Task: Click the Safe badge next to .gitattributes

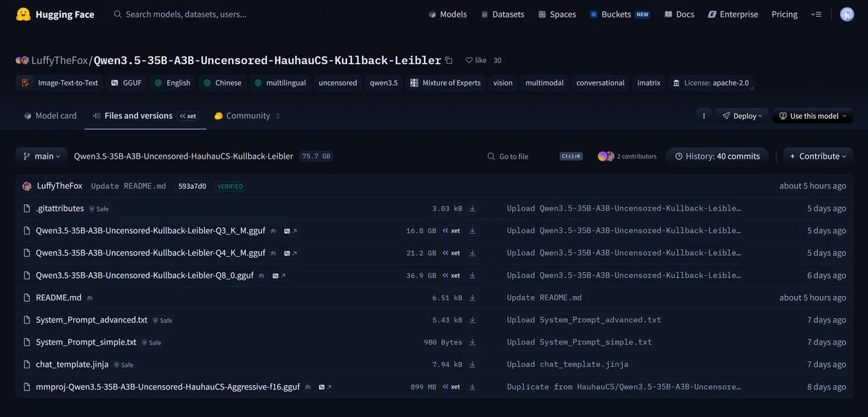Action: pos(99,208)
